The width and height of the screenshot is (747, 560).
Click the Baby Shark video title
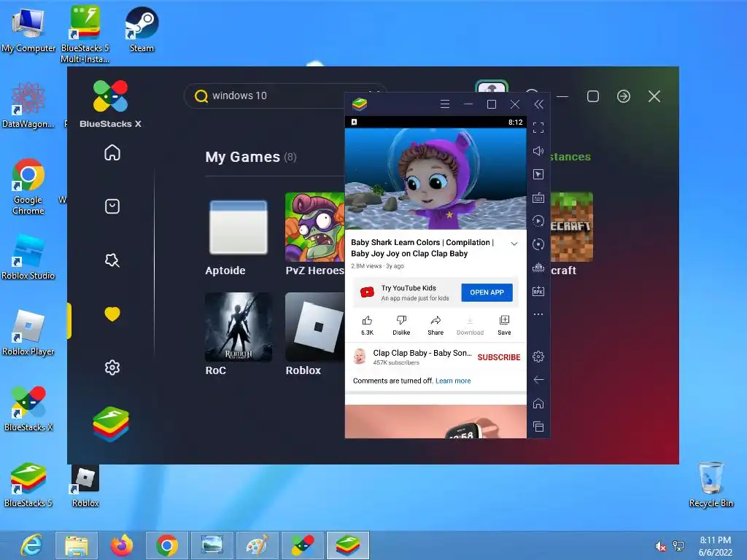[x=422, y=248]
